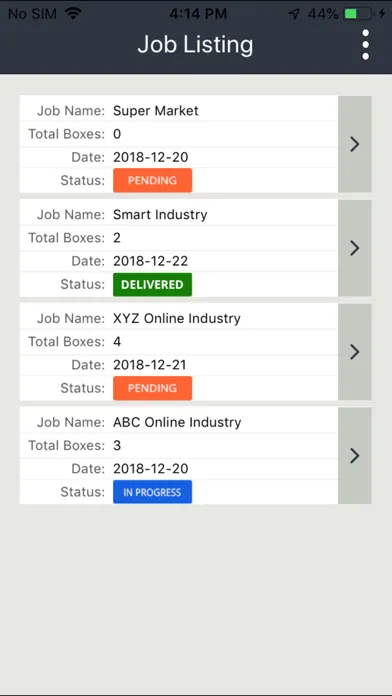The height and width of the screenshot is (696, 392).
Task: Click the Job Listing header title
Action: pyautogui.click(x=195, y=45)
